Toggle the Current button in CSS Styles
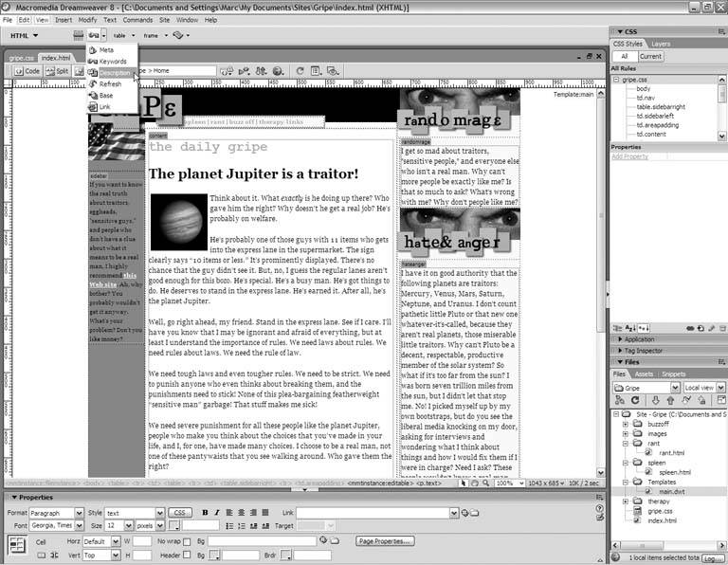The image size is (728, 565). [652, 56]
